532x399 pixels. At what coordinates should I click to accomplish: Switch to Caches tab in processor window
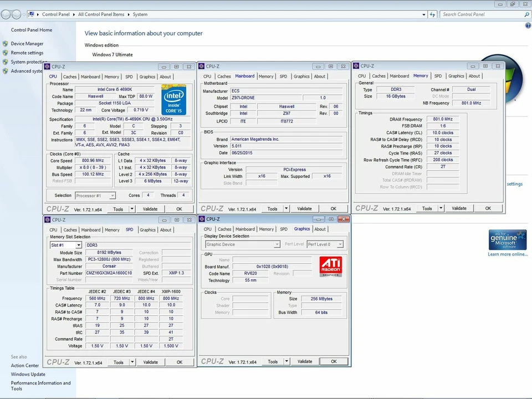click(x=70, y=77)
